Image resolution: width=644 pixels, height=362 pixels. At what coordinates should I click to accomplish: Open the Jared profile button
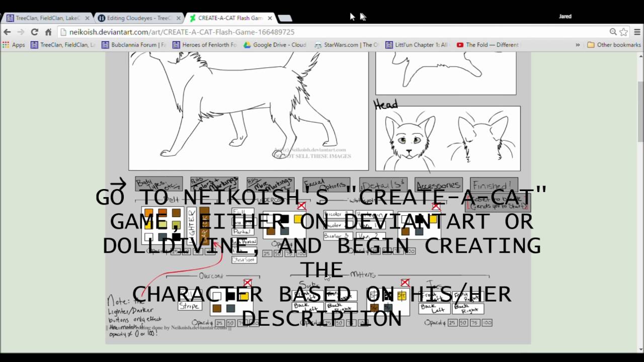click(x=565, y=17)
